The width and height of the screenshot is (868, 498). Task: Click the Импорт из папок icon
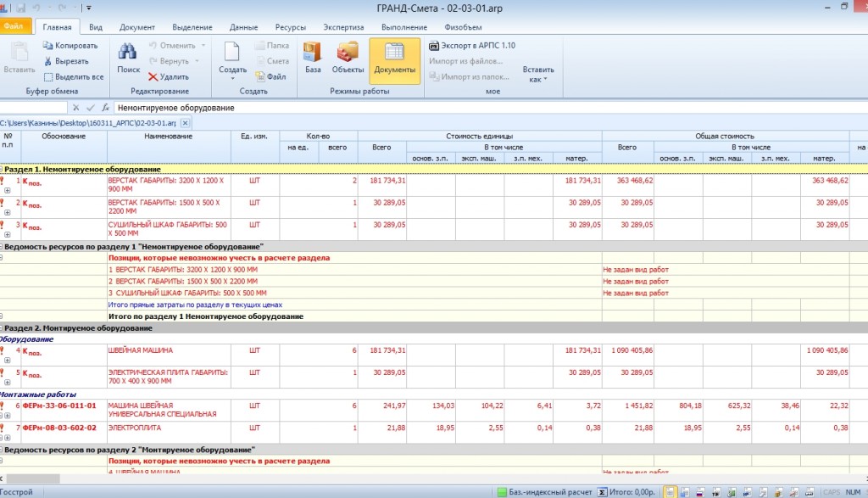[434, 76]
